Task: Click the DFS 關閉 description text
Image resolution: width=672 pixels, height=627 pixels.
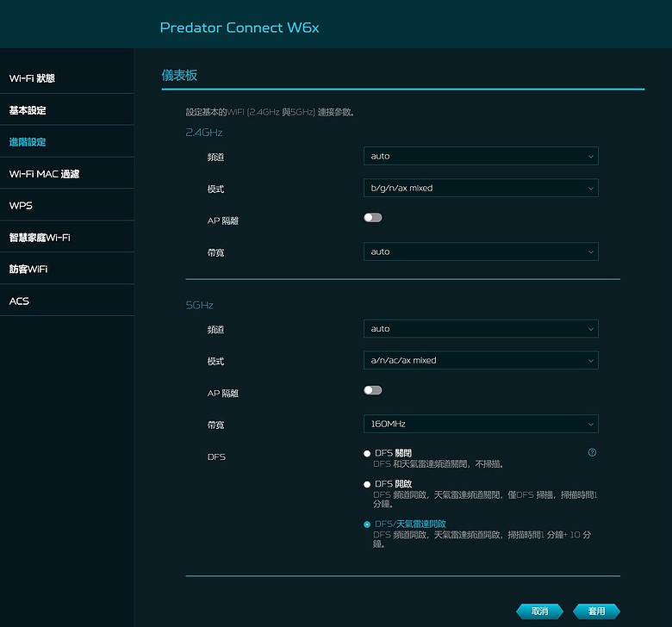Action: point(438,464)
